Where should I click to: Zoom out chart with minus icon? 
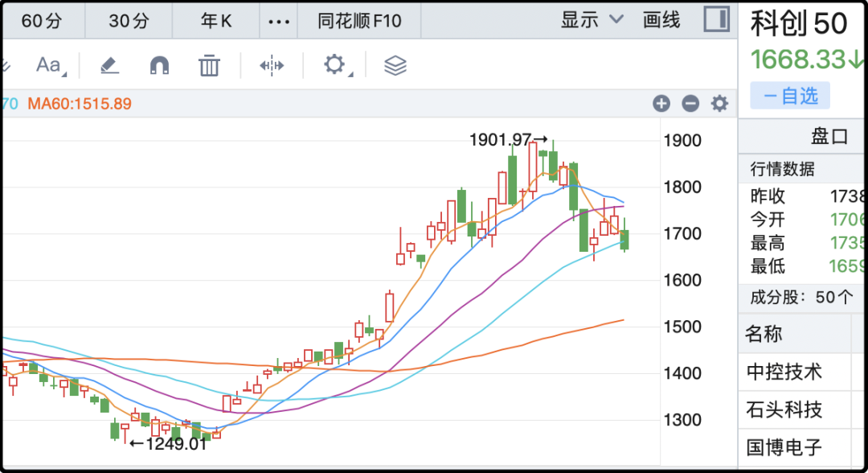tap(690, 103)
